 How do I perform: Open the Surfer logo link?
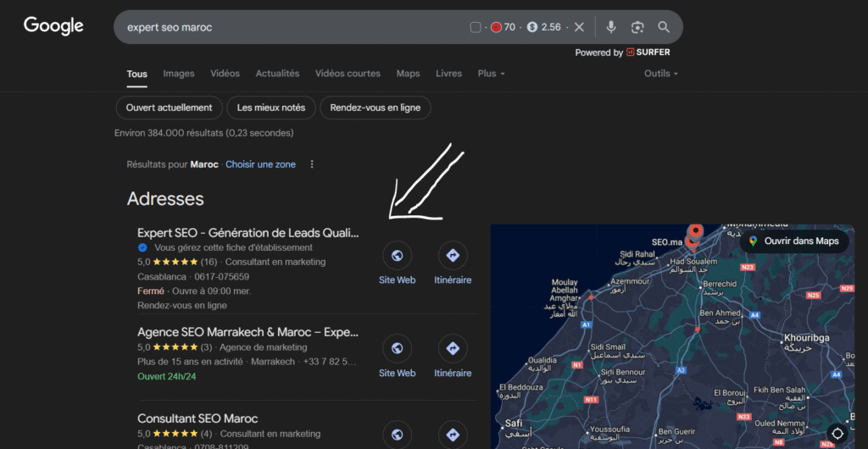(648, 53)
